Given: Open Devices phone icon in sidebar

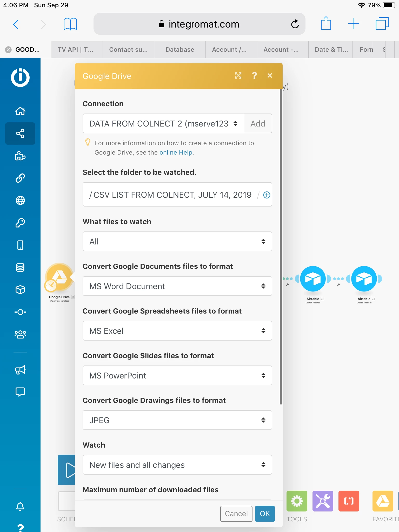Looking at the screenshot, I should (20, 245).
